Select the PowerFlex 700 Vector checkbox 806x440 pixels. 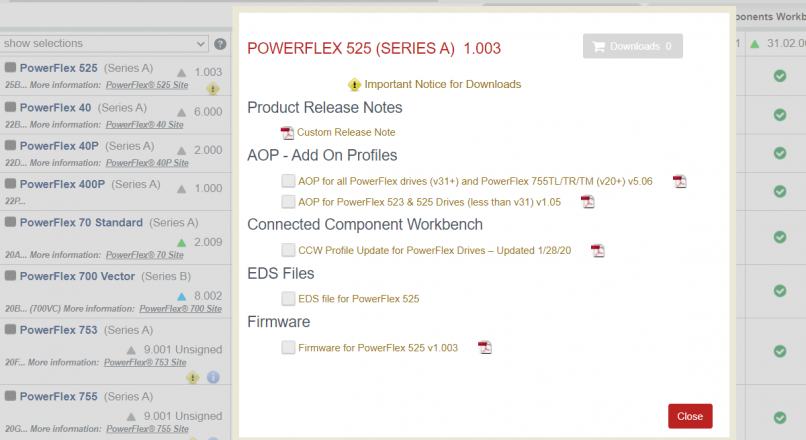coord(10,276)
